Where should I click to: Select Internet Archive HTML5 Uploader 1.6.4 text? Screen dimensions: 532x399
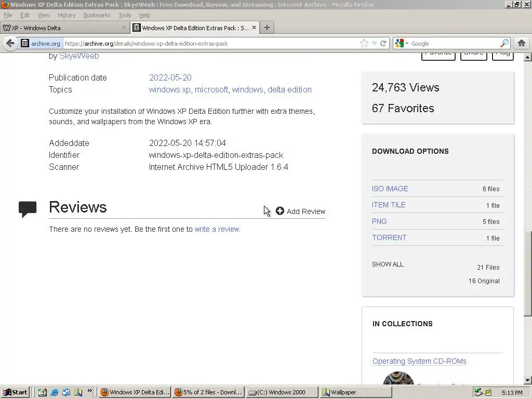click(219, 167)
